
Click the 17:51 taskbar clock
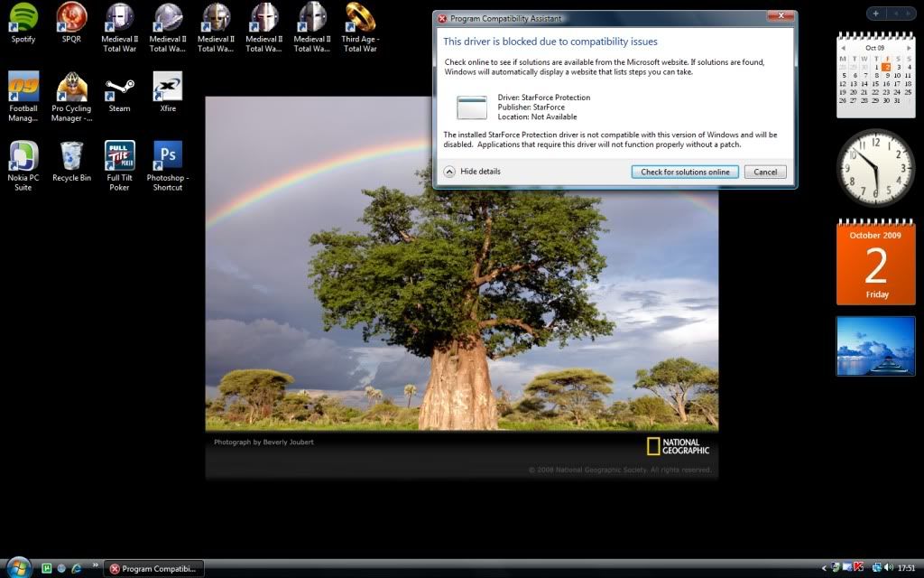[x=906, y=569]
